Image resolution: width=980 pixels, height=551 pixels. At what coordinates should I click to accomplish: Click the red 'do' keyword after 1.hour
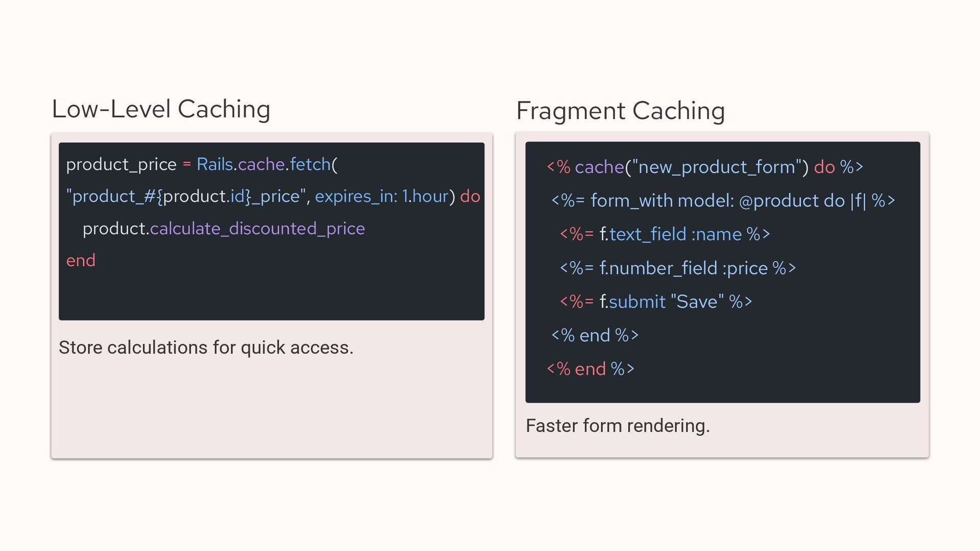470,196
